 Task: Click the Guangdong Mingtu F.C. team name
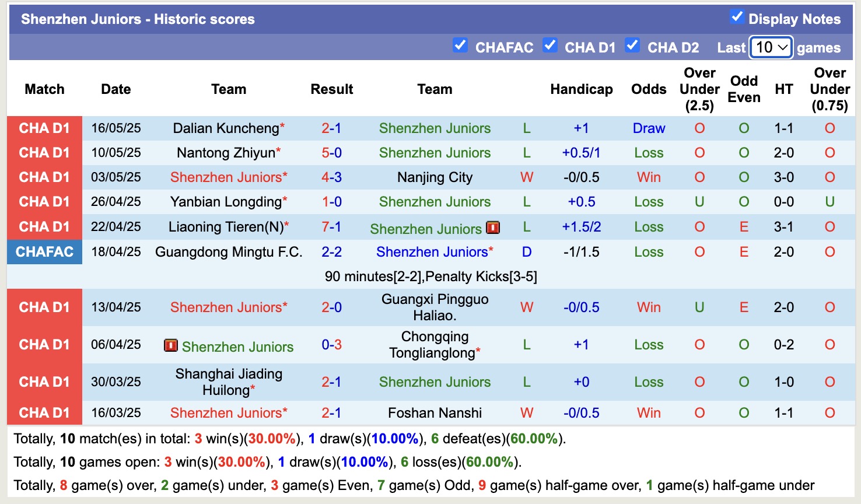pos(229,252)
